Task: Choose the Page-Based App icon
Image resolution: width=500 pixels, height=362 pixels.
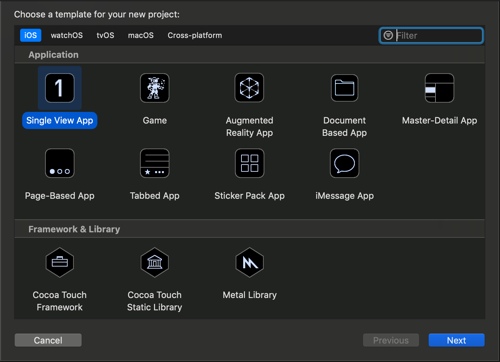Action: click(x=60, y=163)
